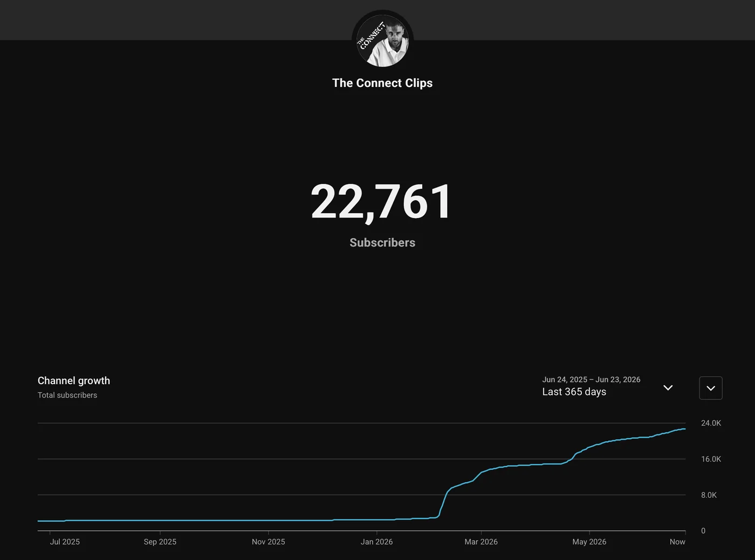This screenshot has width=755, height=560.
Task: Click the Total subscribers subtitle
Action: click(x=67, y=395)
